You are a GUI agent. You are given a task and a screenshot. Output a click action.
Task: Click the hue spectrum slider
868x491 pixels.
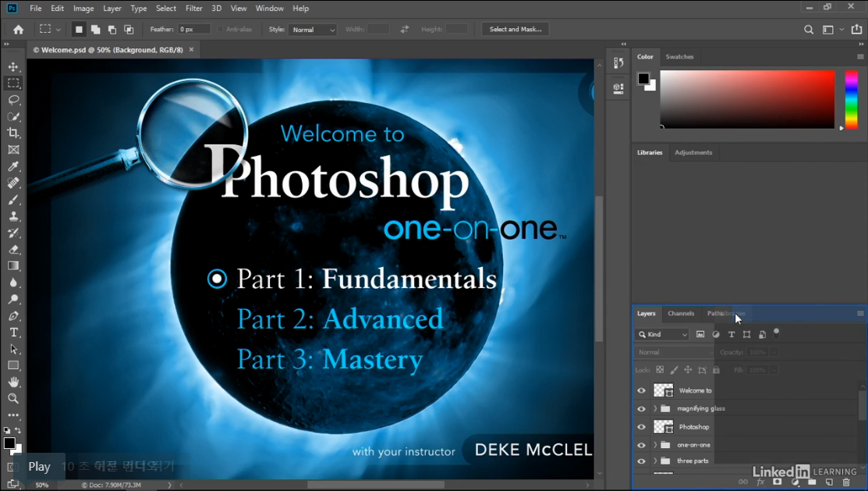click(852, 99)
